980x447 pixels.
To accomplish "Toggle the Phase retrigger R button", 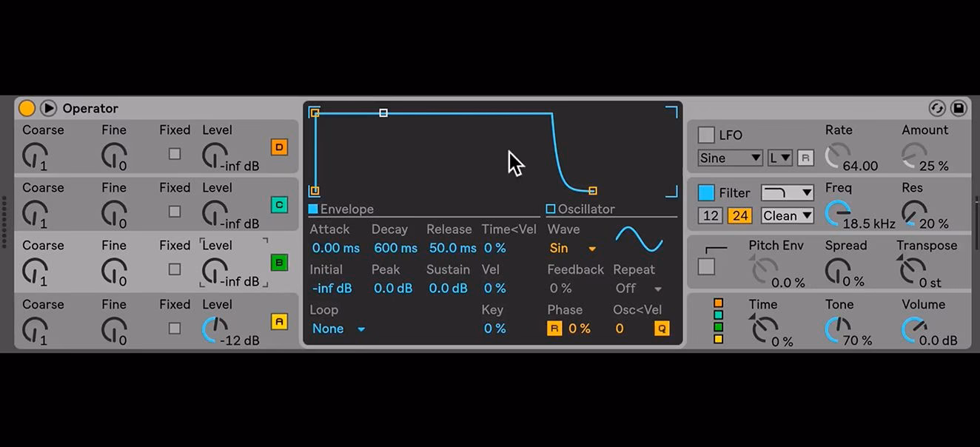I will pyautogui.click(x=554, y=328).
